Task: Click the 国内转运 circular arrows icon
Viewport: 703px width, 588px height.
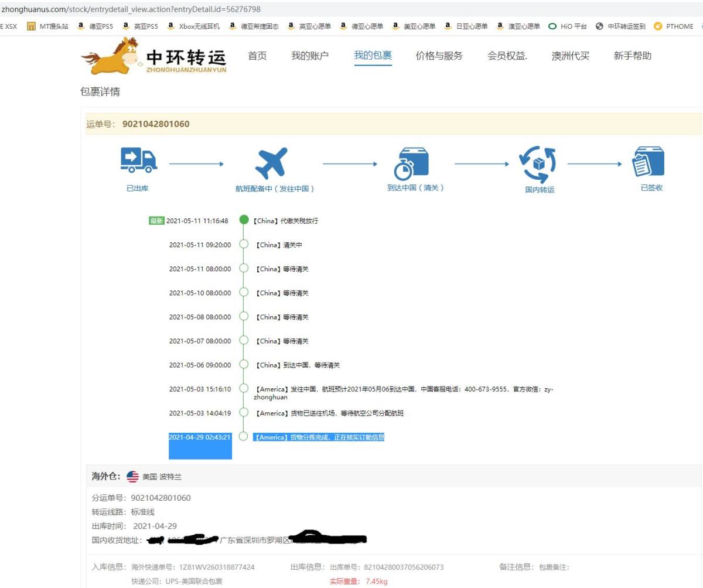Action: [537, 163]
